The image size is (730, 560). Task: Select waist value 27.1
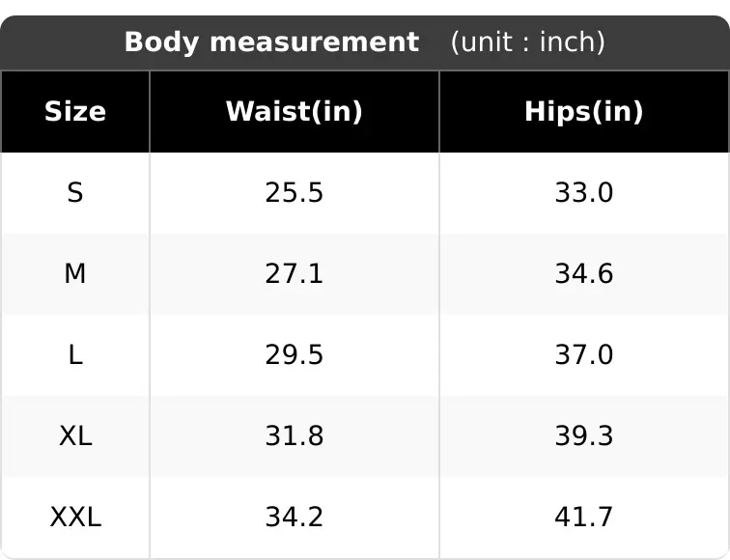coord(295,273)
